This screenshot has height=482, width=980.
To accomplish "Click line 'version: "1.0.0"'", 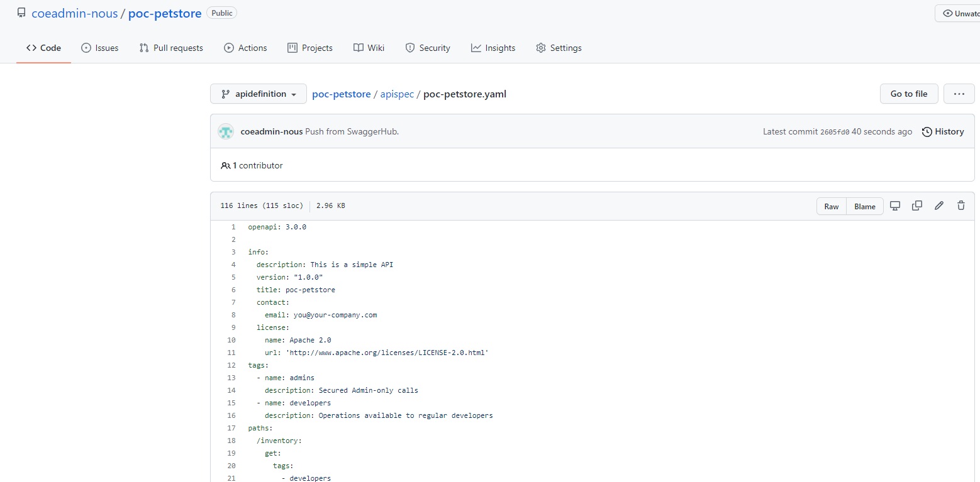I will click(289, 277).
